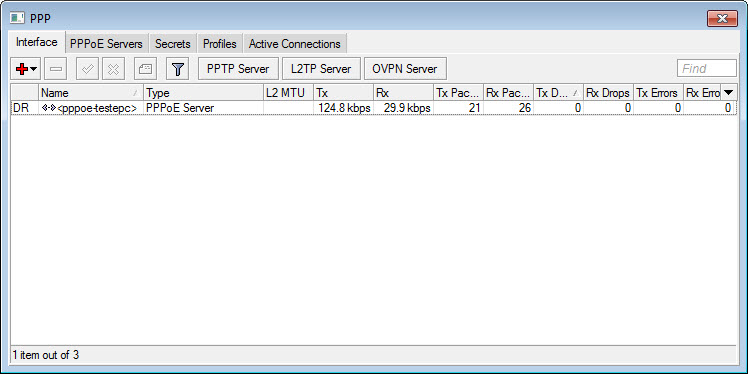
Task: Switch to the Active Connections tab
Action: 295,44
